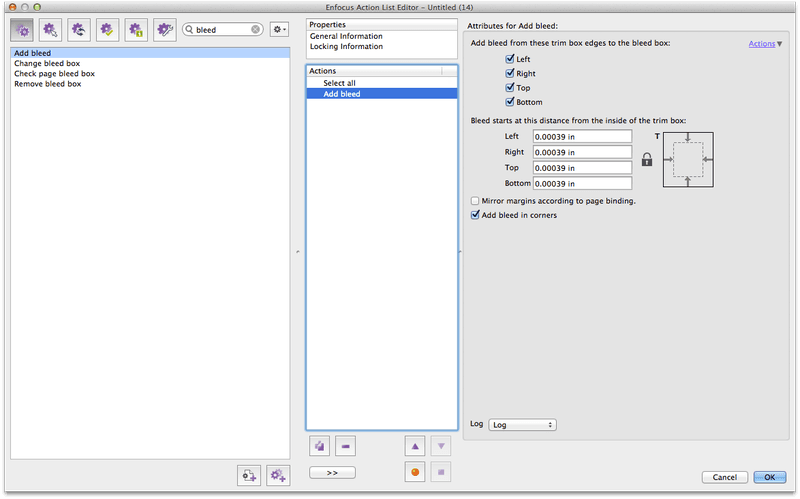Viewport: 800px width, 499px height.
Task: Toggle the Right bleed edge checkbox
Action: (x=510, y=73)
